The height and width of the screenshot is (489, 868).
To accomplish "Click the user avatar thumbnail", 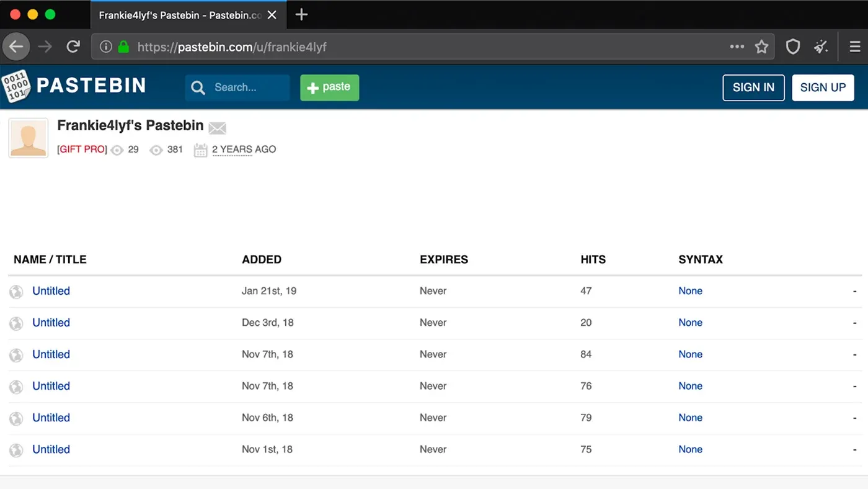I will point(29,138).
